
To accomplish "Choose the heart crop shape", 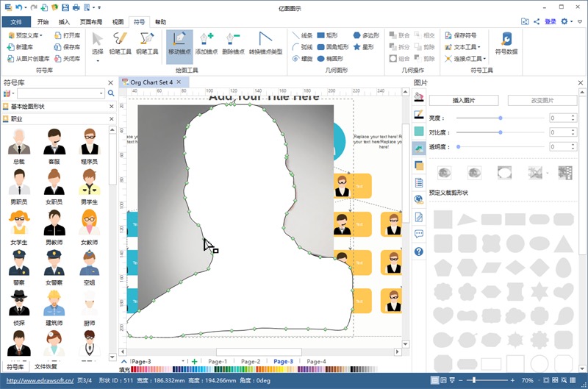I will point(443,315).
